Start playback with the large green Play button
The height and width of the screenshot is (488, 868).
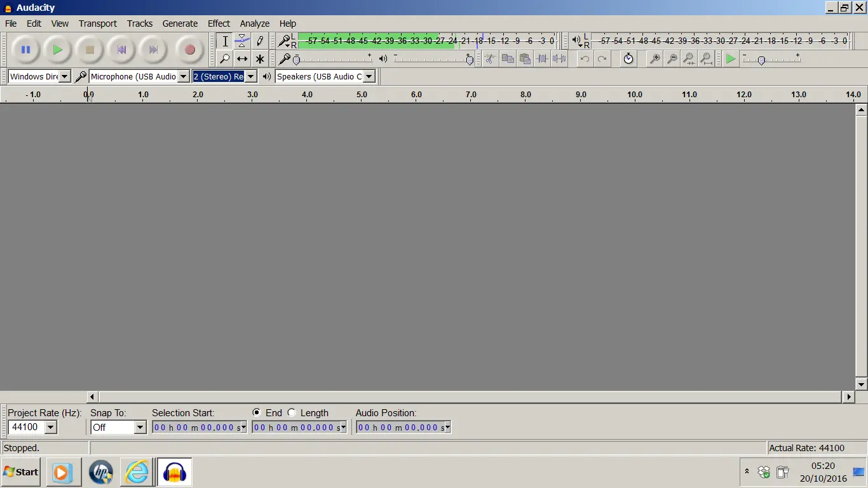[58, 50]
